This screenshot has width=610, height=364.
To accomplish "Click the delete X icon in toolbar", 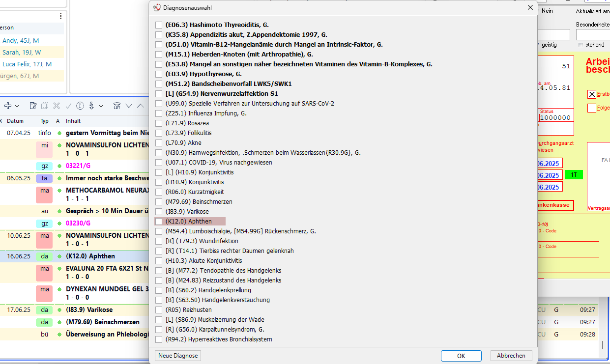I will (57, 106).
